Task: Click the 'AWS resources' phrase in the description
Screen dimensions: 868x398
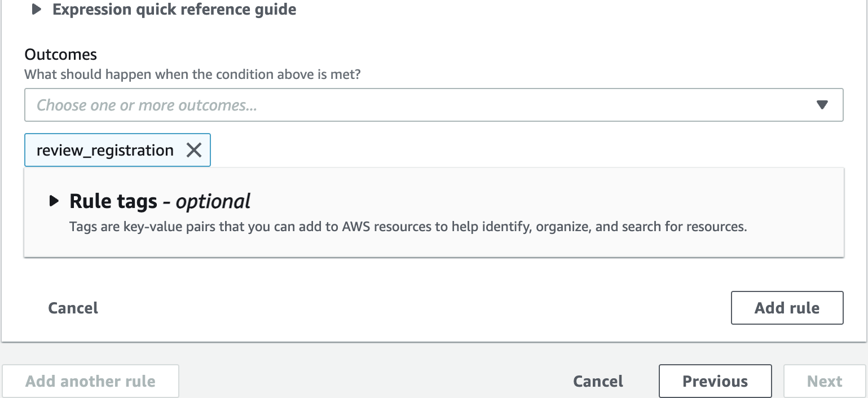Action: [x=380, y=227]
